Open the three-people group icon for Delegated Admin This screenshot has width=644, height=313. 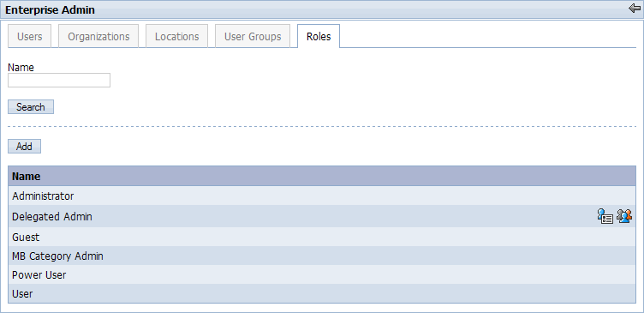[x=624, y=216]
